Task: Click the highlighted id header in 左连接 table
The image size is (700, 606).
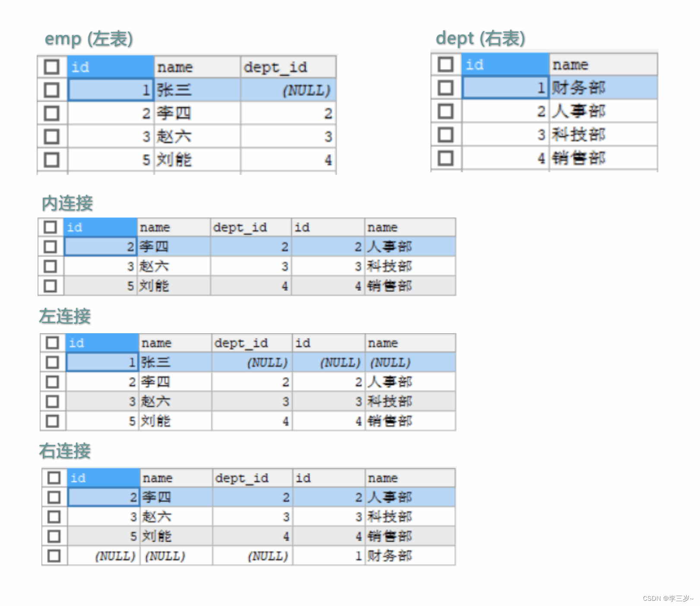Action: [102, 343]
